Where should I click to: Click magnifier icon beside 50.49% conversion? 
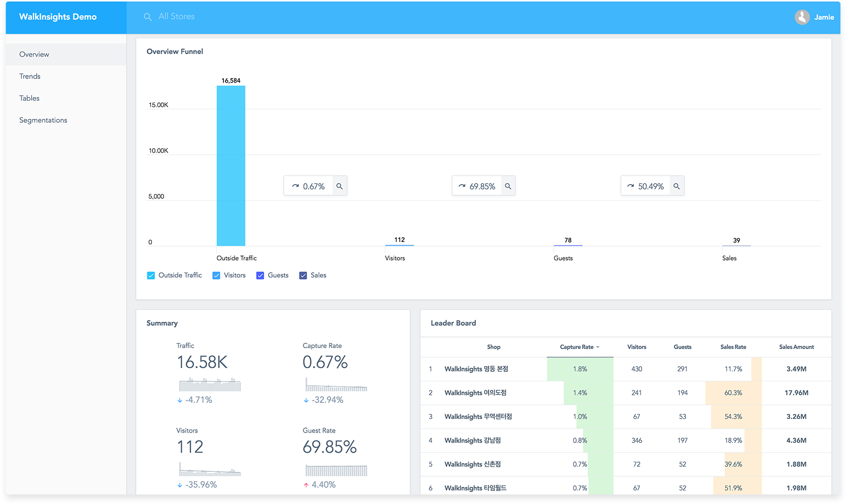pyautogui.click(x=677, y=186)
